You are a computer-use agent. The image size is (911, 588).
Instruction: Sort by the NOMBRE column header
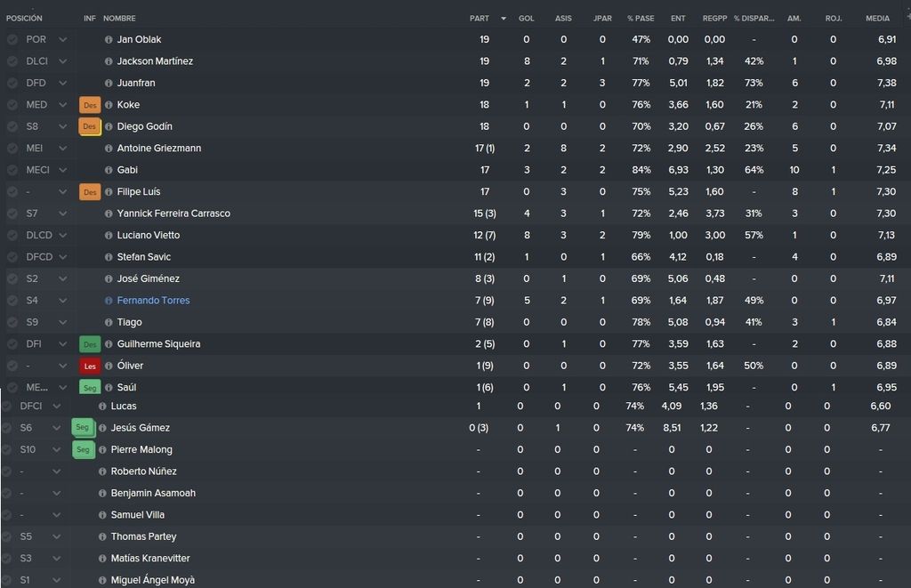pyautogui.click(x=119, y=19)
